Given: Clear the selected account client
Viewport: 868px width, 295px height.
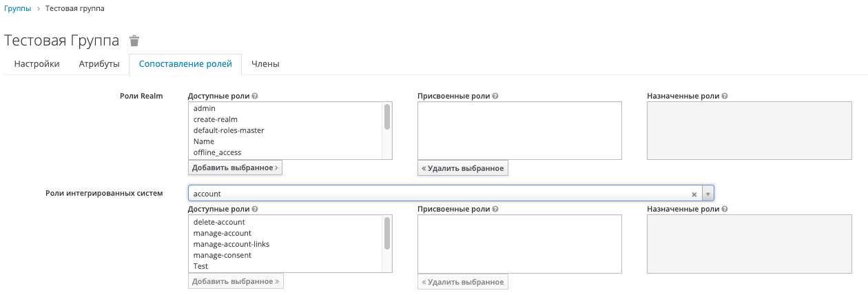Looking at the screenshot, I should [x=694, y=194].
